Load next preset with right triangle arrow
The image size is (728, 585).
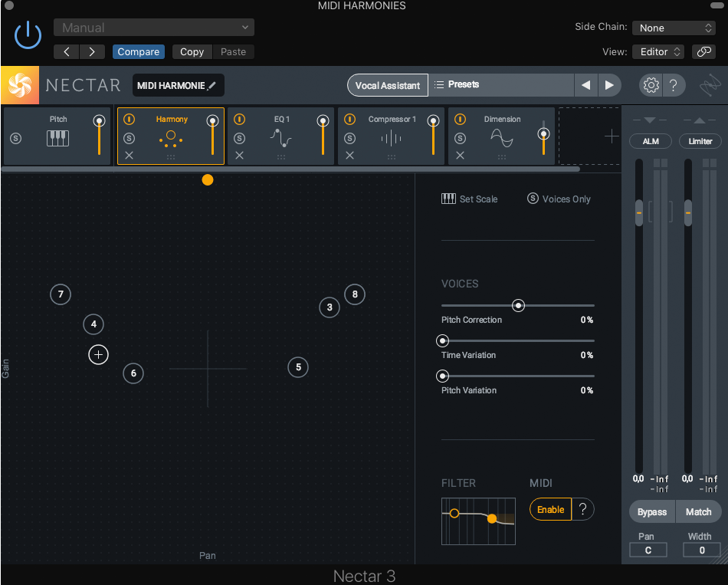tap(609, 85)
